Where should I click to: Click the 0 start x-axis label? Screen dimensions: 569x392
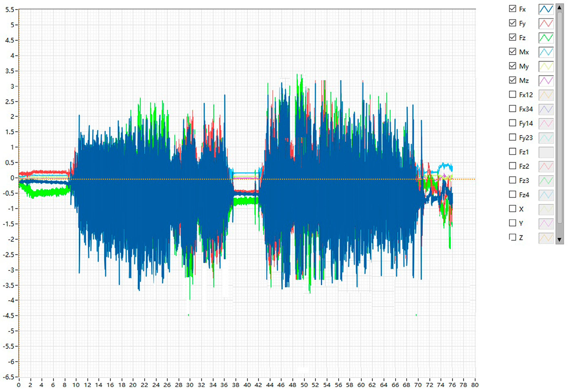pyautogui.click(x=19, y=385)
